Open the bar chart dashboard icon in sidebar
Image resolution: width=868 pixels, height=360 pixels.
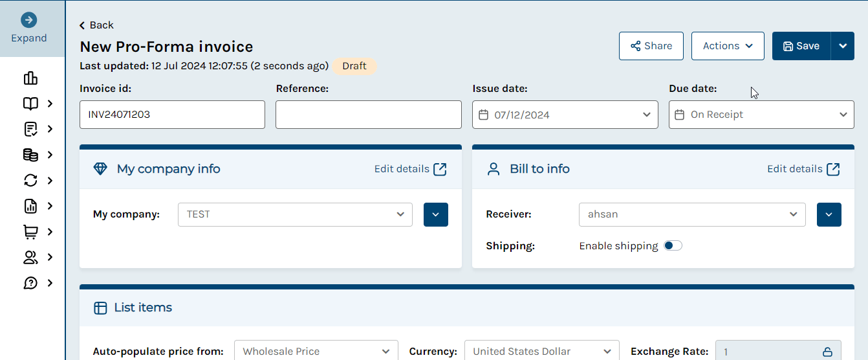pos(30,78)
